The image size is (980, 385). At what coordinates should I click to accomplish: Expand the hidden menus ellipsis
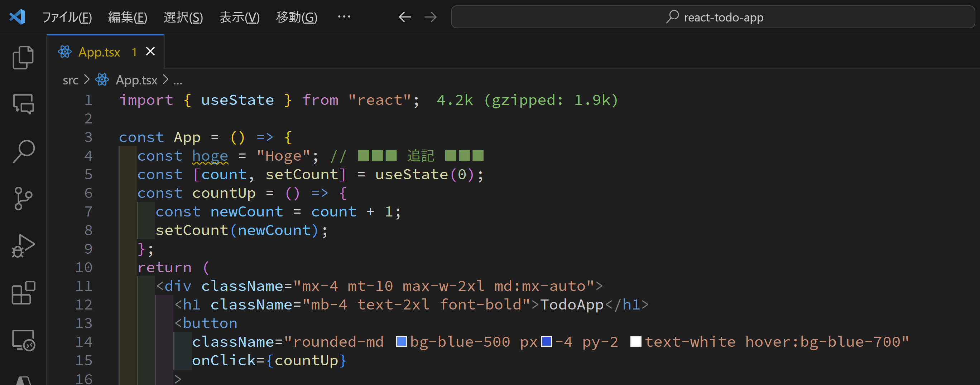point(344,17)
